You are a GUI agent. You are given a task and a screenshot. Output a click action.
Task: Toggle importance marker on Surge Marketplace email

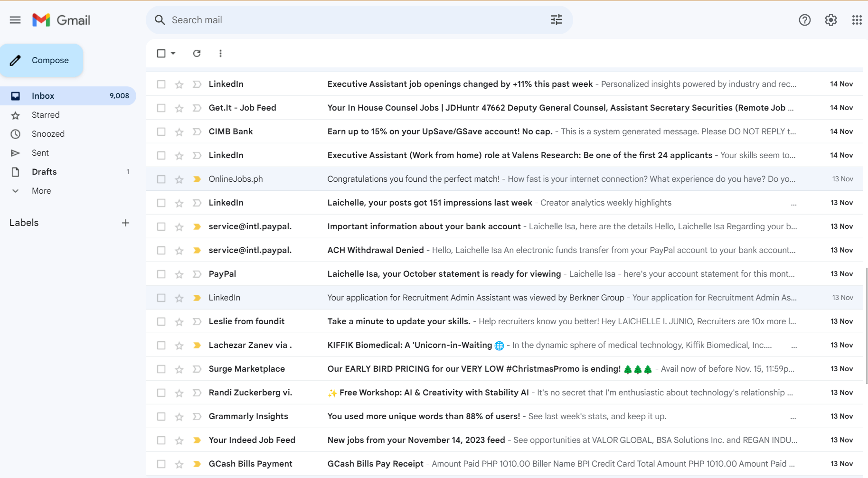tap(197, 369)
